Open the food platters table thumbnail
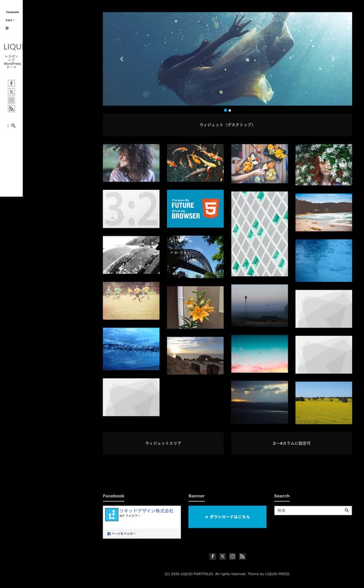The height and width of the screenshot is (588, 364). 259,163
